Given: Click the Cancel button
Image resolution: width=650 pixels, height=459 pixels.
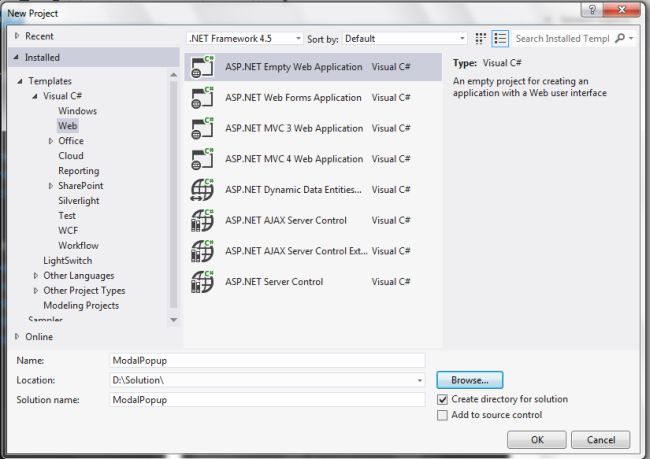Looking at the screenshot, I should click(601, 440).
